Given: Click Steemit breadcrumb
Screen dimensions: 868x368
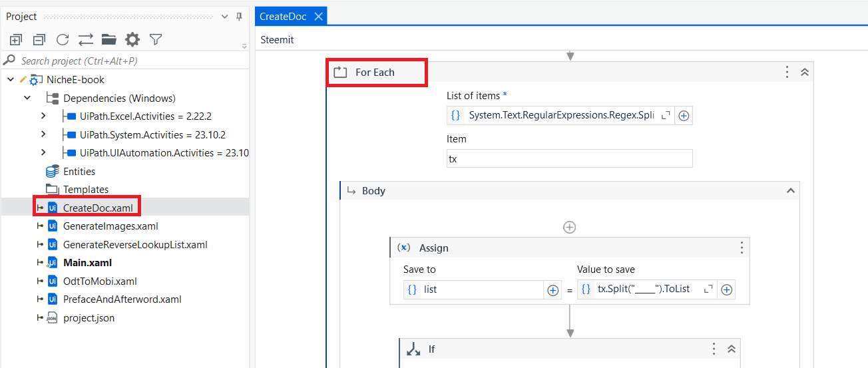Looking at the screenshot, I should tap(277, 39).
